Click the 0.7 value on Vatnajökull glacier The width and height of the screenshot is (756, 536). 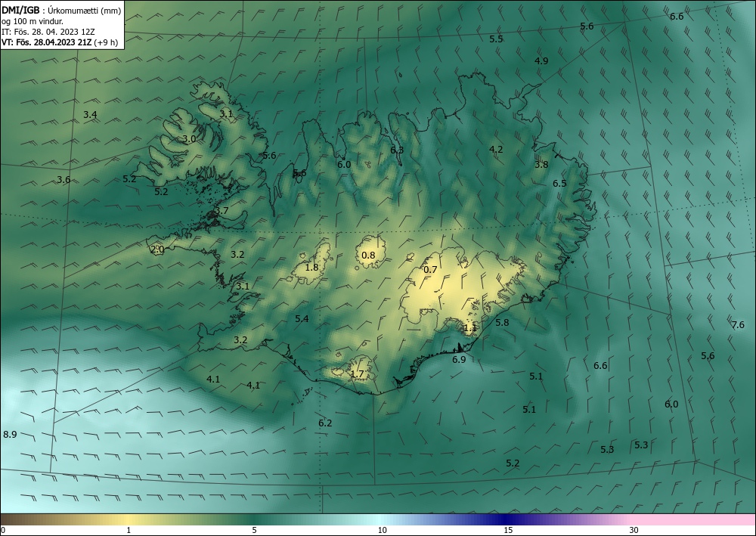430,269
